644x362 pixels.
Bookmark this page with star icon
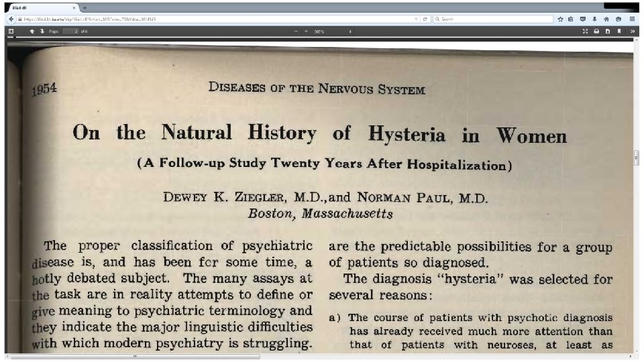(560, 19)
